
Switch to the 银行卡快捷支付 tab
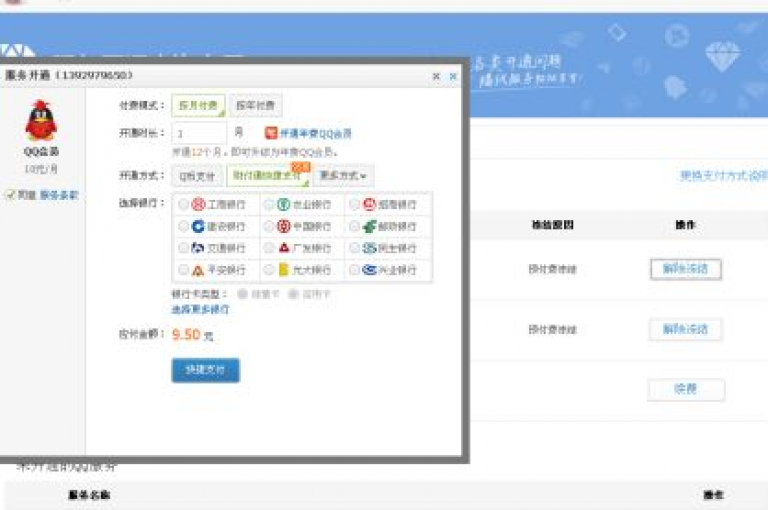(268, 175)
